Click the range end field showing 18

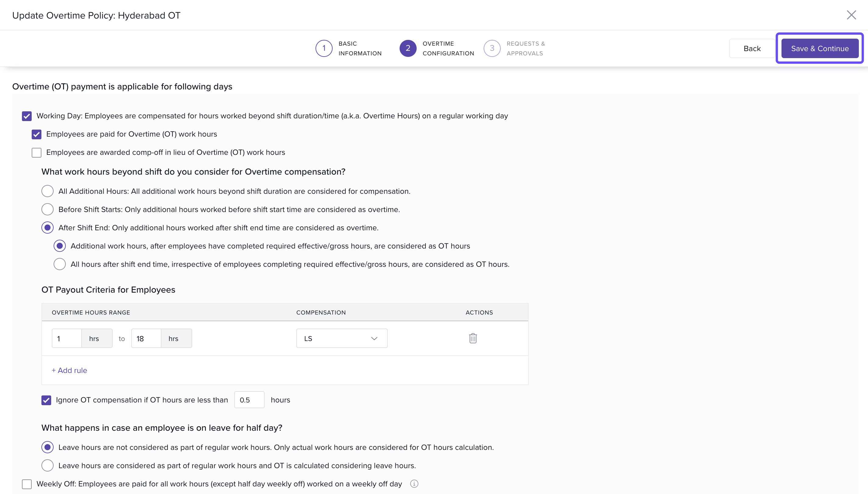146,338
